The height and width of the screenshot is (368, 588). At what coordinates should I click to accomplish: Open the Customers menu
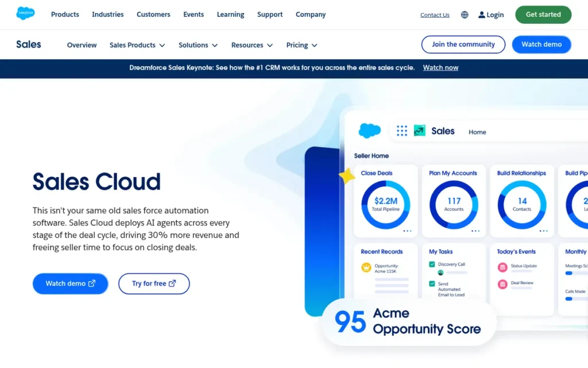[x=153, y=14]
